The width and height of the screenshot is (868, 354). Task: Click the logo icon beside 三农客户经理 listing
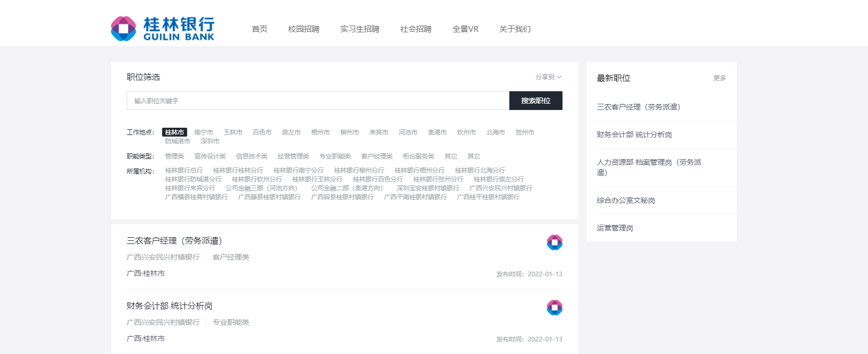(x=554, y=242)
